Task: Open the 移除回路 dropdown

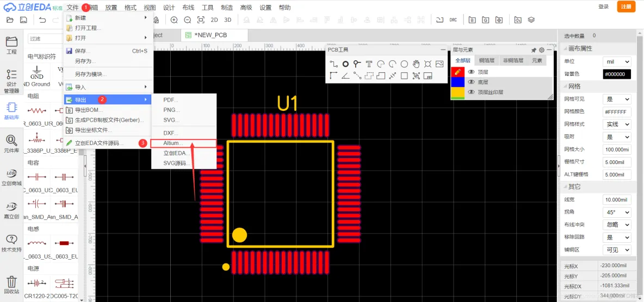Action: [x=617, y=237]
